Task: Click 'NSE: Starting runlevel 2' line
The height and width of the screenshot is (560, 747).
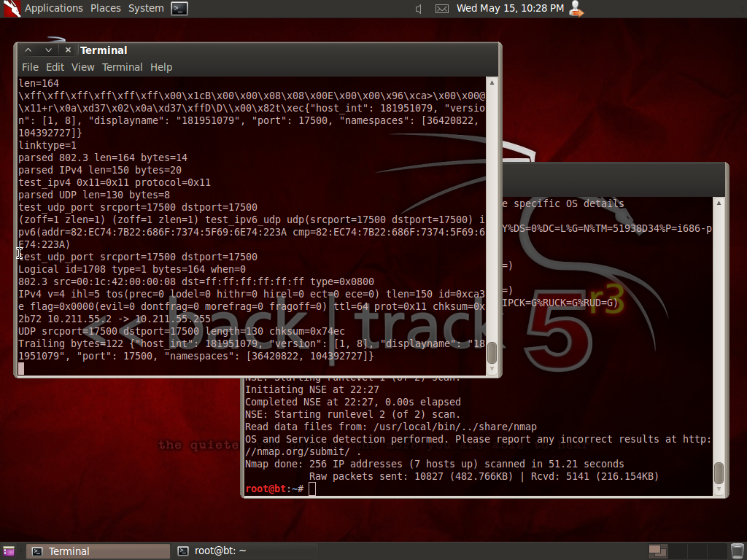Action: [x=353, y=414]
